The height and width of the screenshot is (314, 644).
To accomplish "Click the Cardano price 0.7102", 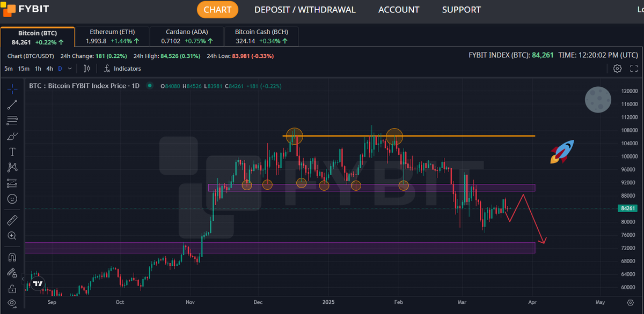I will [171, 41].
